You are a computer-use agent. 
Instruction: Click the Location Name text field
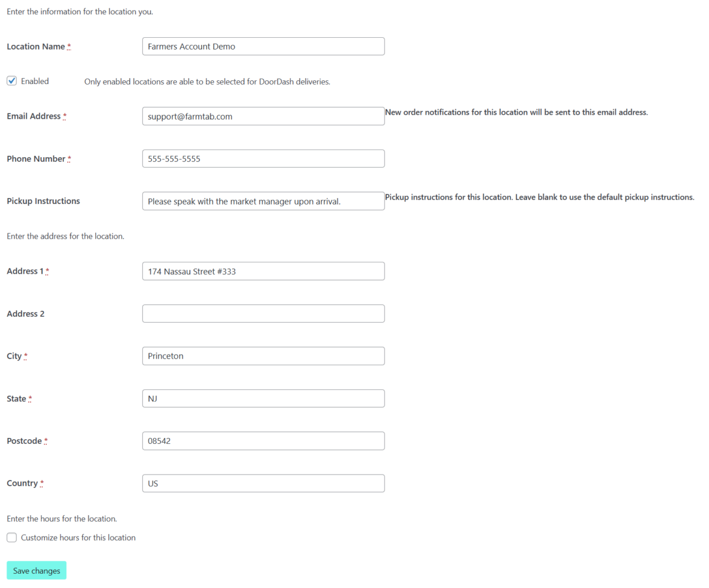[263, 47]
